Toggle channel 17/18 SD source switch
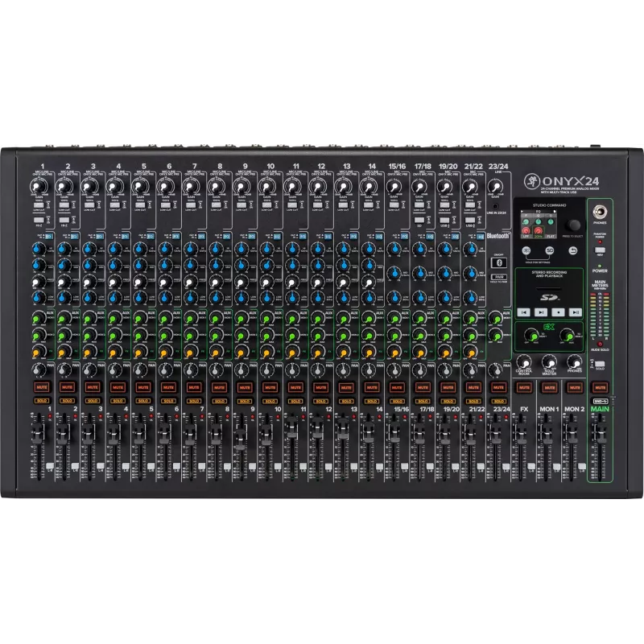 click(419, 220)
